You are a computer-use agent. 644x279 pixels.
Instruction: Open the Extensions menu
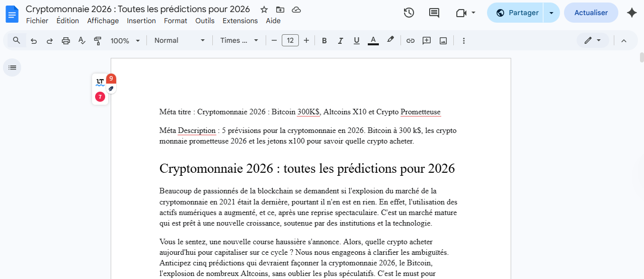click(x=240, y=21)
